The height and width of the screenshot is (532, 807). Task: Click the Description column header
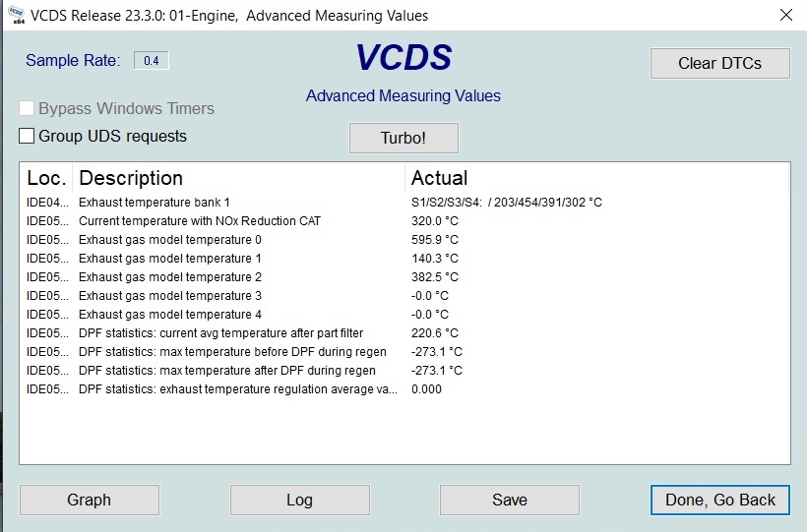239,178
